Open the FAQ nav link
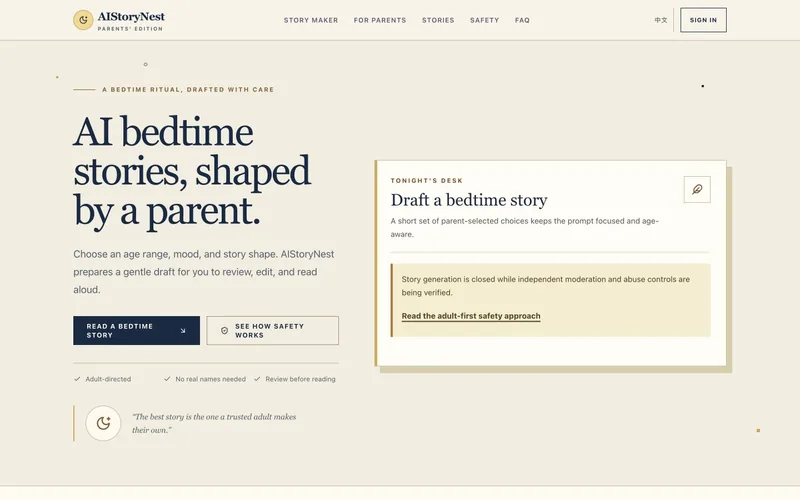Screen dimensions: 800x500 coord(522,20)
